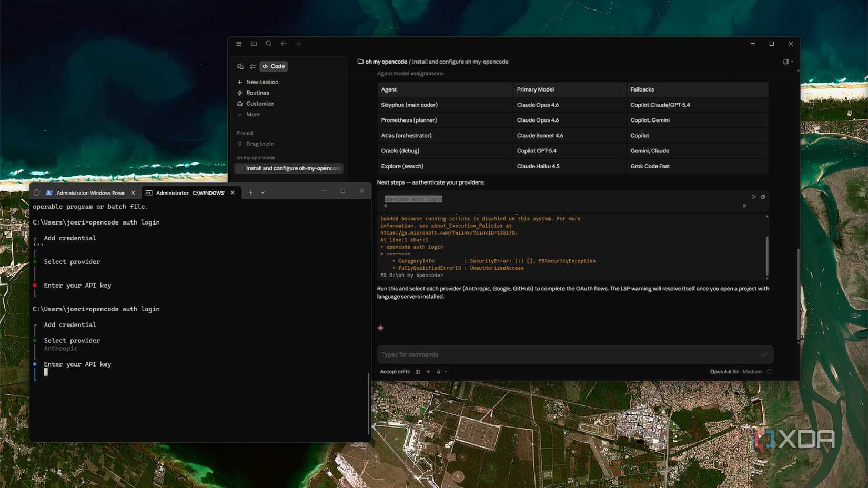Copy the 'opencode auth login' code block
868x488 pixels.
click(763, 197)
